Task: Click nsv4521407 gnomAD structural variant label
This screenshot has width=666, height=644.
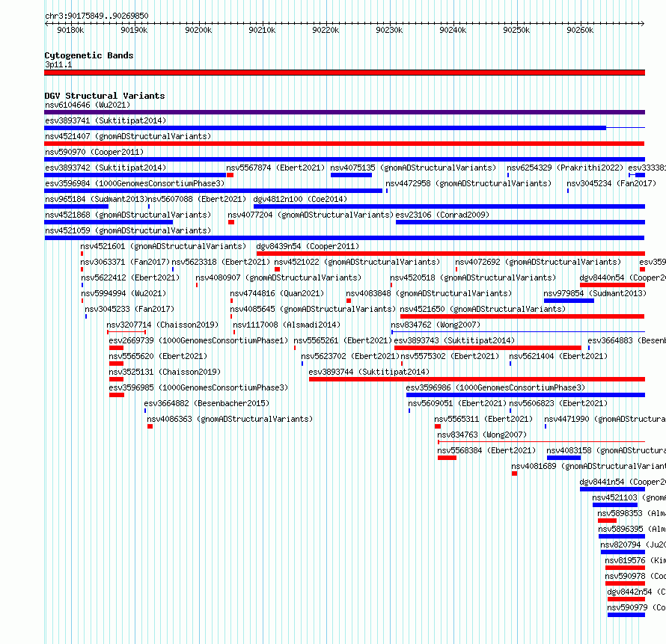Action: pos(128,136)
